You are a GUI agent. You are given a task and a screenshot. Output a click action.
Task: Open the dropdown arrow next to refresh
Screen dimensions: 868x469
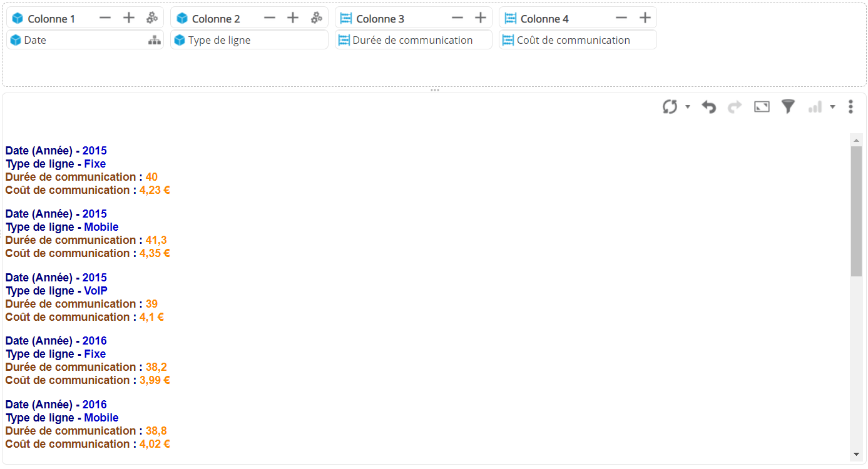pyautogui.click(x=688, y=107)
